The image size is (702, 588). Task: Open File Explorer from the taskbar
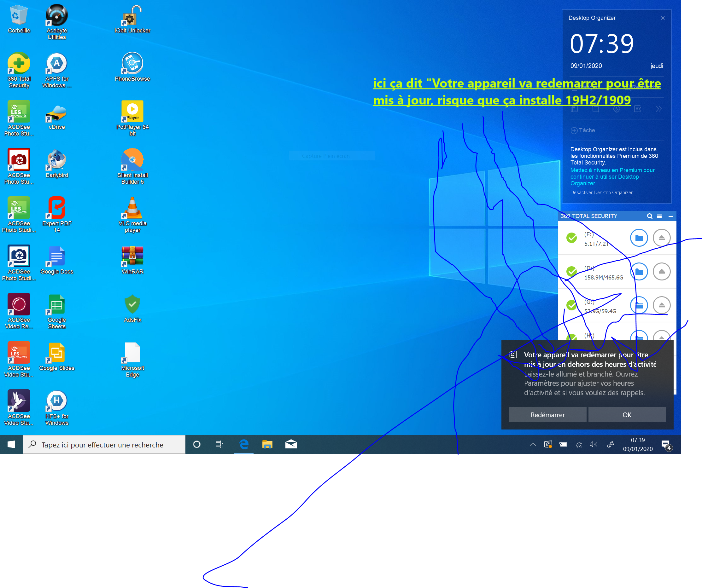pos(267,444)
